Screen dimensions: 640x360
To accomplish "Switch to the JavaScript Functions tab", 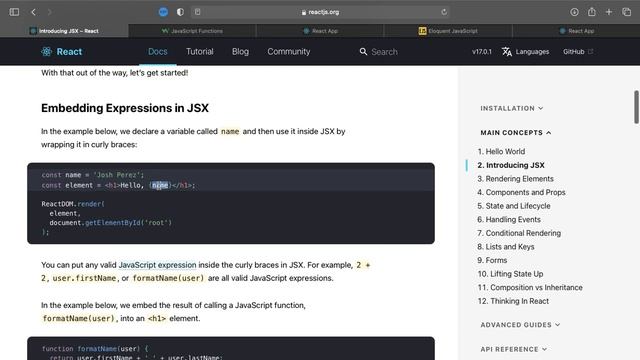I will 192,31.
